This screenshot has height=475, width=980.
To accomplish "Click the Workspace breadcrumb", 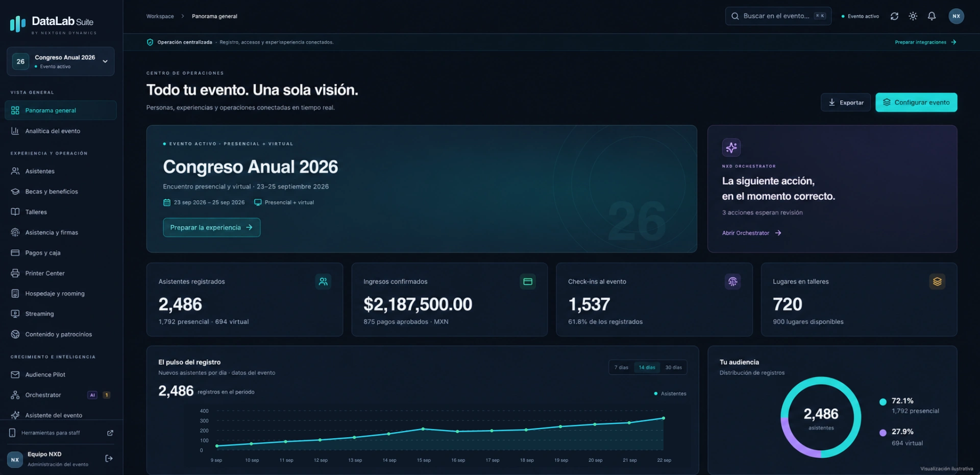I will [160, 16].
